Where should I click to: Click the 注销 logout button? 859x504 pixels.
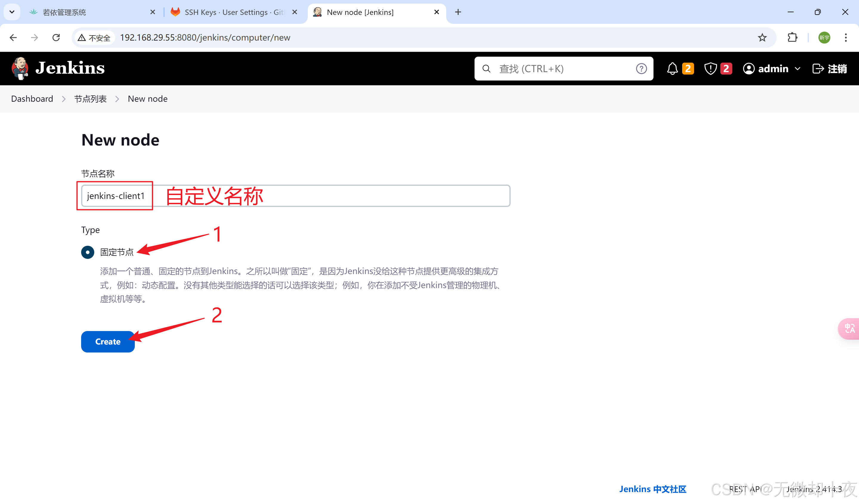[830, 69]
